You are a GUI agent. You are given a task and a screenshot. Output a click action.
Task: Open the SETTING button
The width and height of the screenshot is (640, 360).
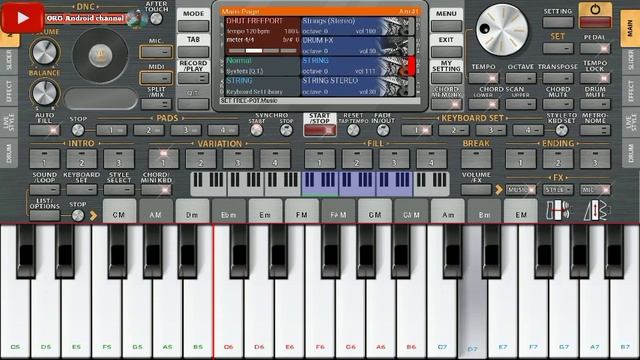point(558,22)
